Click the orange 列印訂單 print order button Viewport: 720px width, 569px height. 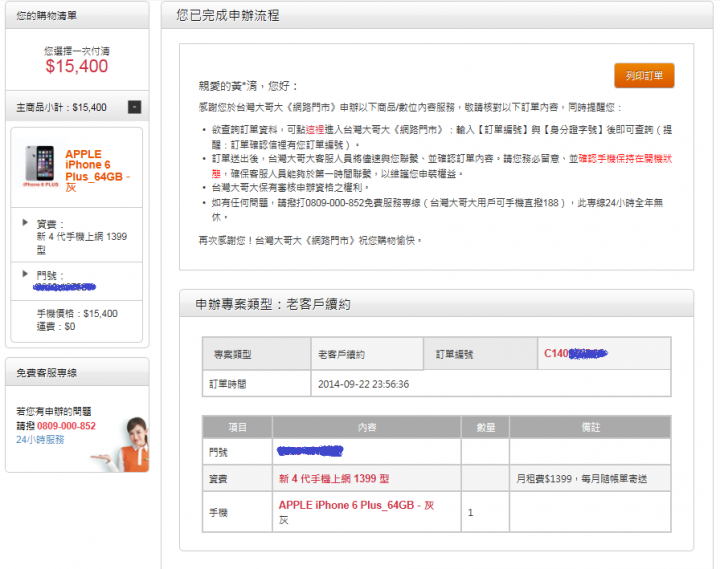(x=644, y=75)
